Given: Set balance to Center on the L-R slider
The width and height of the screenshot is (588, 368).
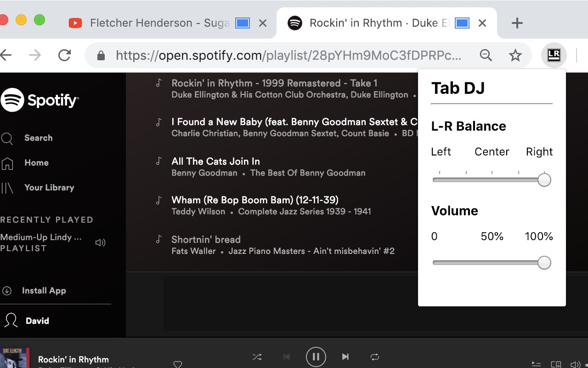Looking at the screenshot, I should [492, 180].
